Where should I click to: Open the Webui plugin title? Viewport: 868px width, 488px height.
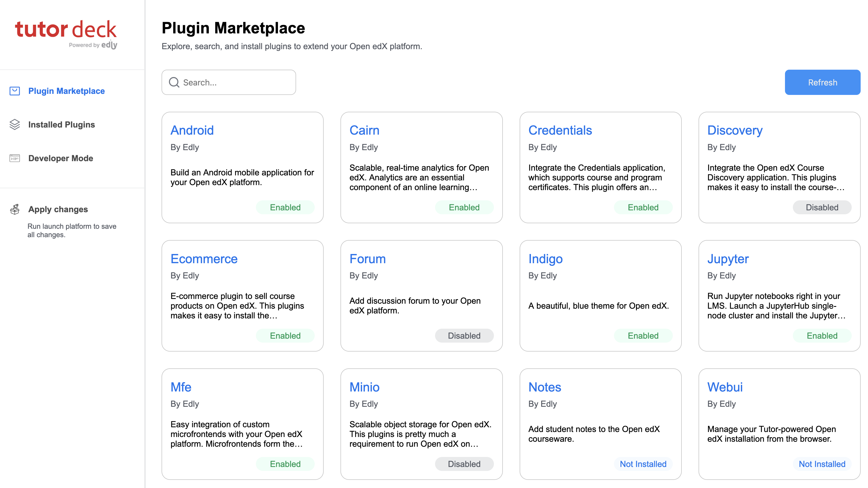pos(725,387)
